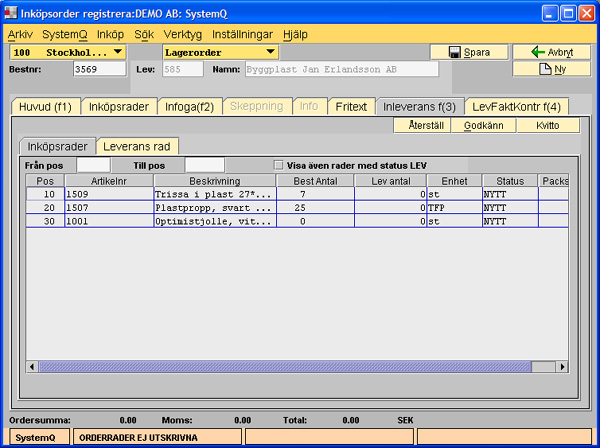
Task: Click the horizontal scrollbar left arrow
Action: coord(32,367)
